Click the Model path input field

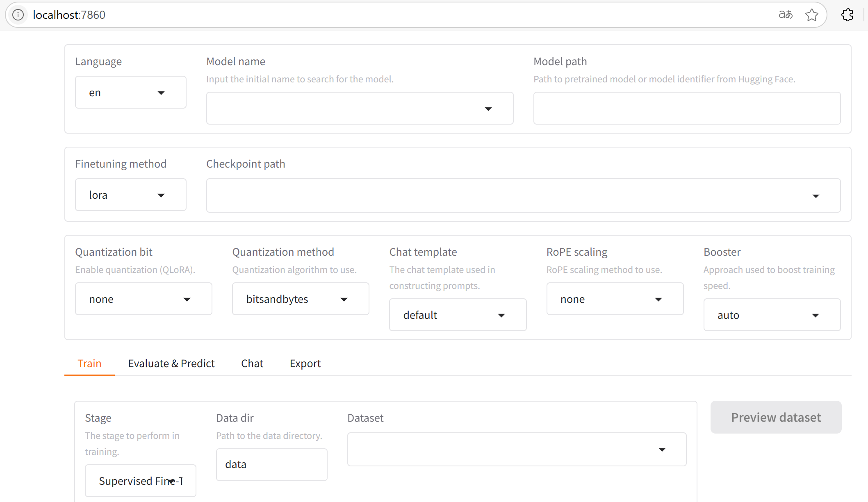click(687, 109)
